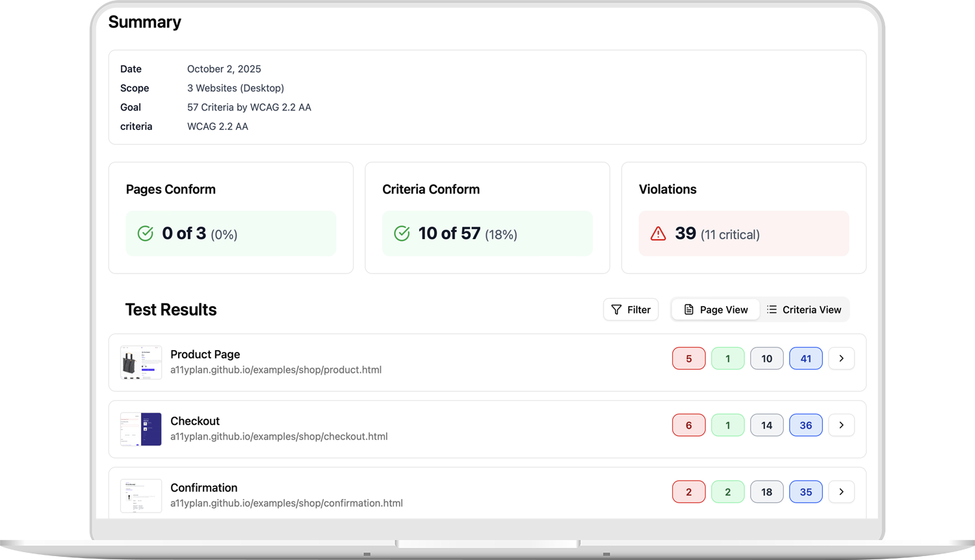Click the funnel icon in Filter button

pos(616,310)
